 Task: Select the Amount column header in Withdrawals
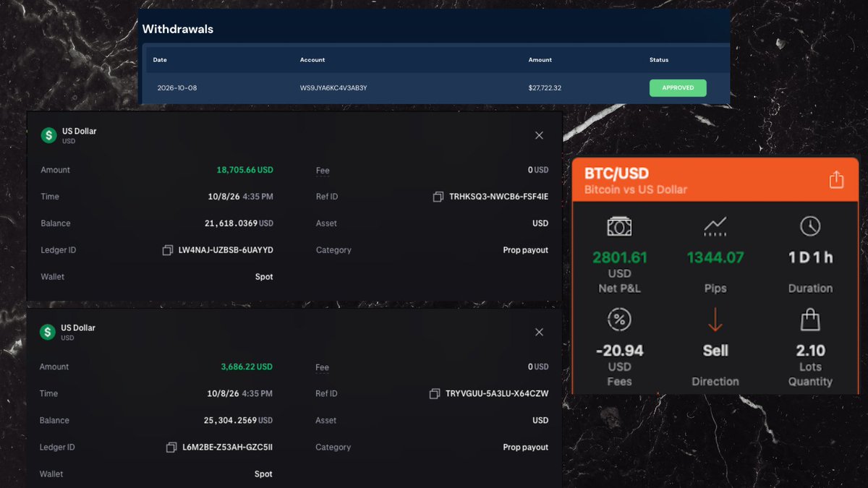[x=540, y=60]
